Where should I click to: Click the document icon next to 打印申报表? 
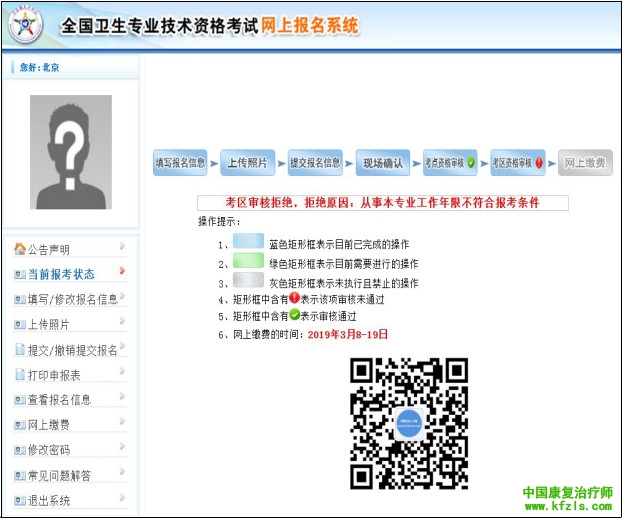pyautogui.click(x=20, y=375)
